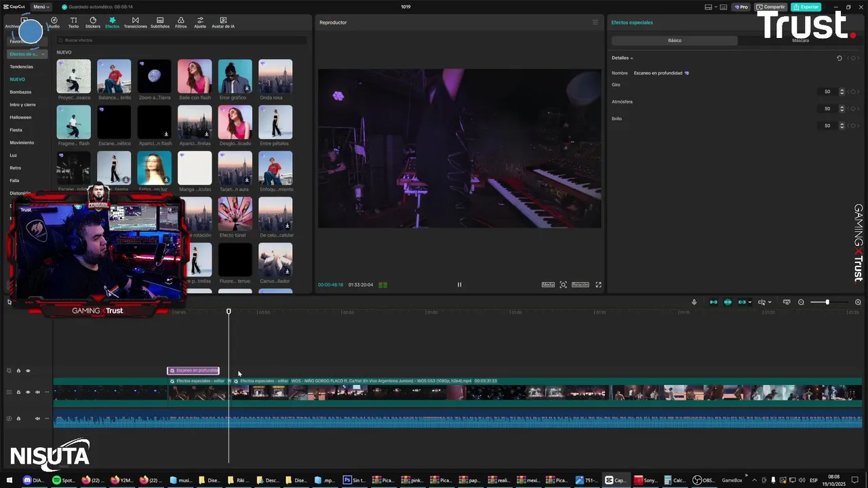The height and width of the screenshot is (488, 868).
Task: Switch to the Básico properties tab
Action: tap(674, 41)
